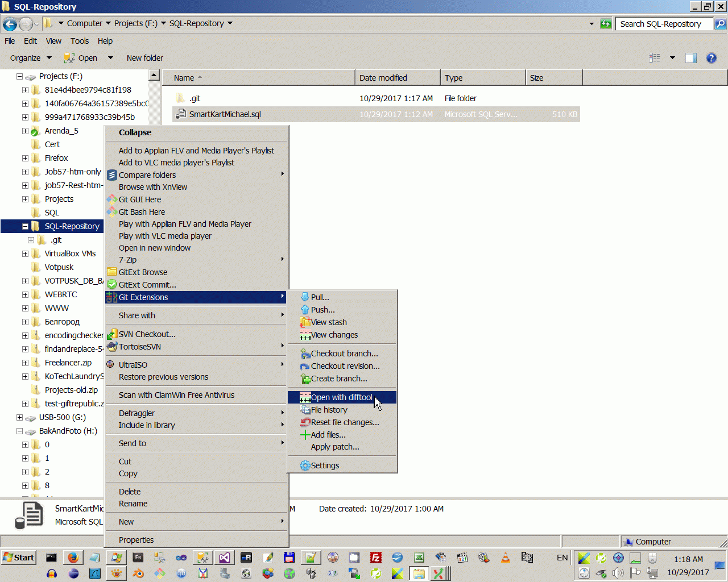
Task: Click the View stash icon
Action: (x=305, y=322)
